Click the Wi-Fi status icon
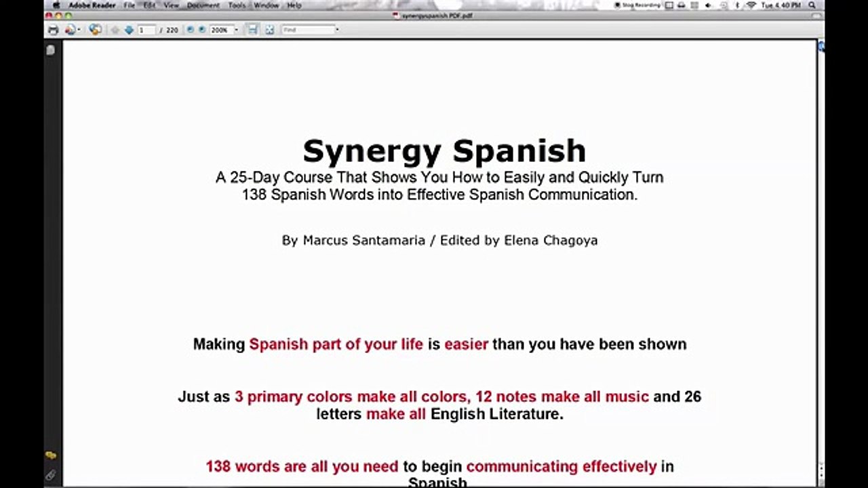The height and width of the screenshot is (488, 868). pos(751,5)
